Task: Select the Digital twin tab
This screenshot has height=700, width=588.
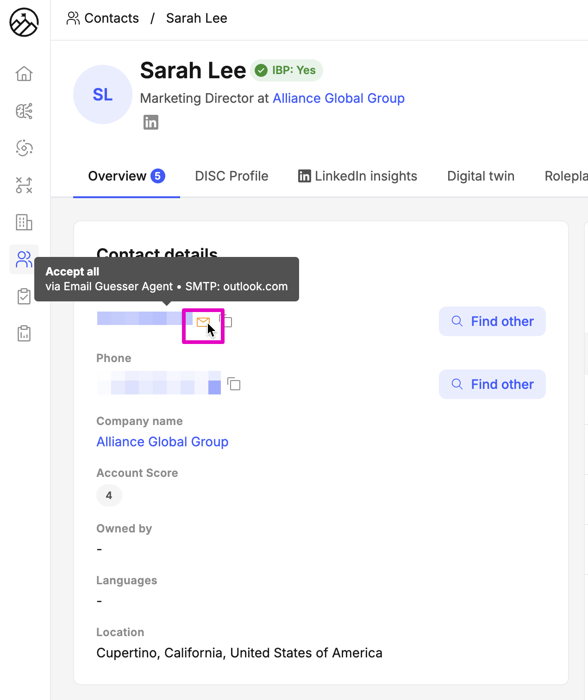Action: pyautogui.click(x=481, y=176)
